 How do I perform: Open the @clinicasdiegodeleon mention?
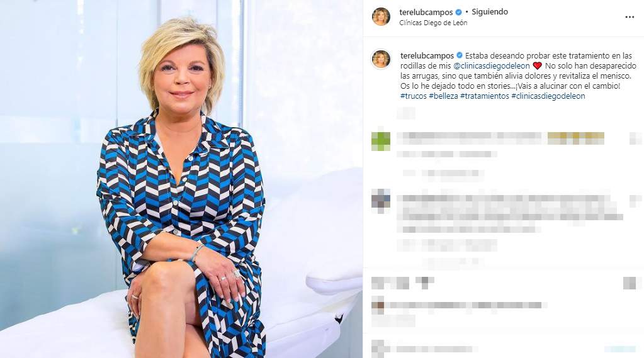492,65
